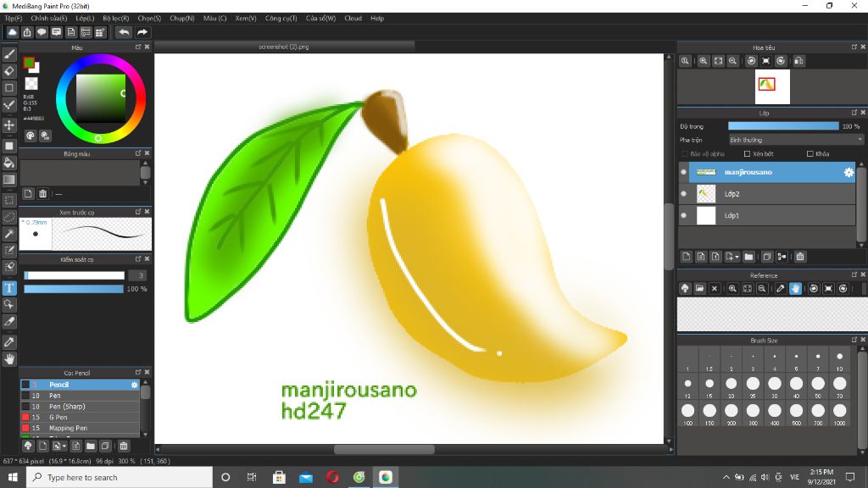Hide the Lớp1 layer
The height and width of the screenshot is (488, 868).
tap(684, 215)
